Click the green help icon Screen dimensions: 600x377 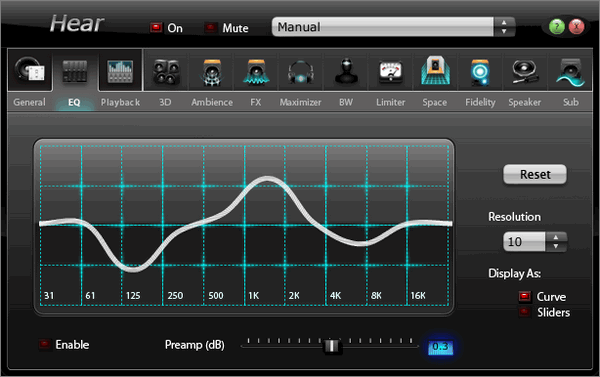(556, 27)
